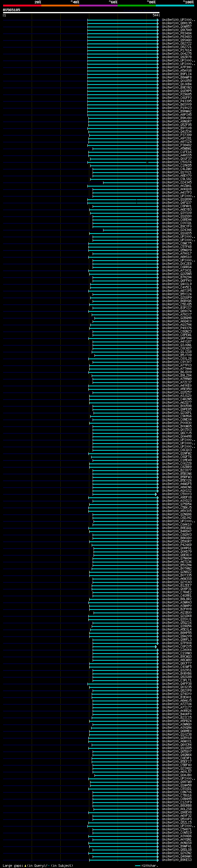
Task: Select row label UniRef100_Q01859
Action: (x=177, y=81)
